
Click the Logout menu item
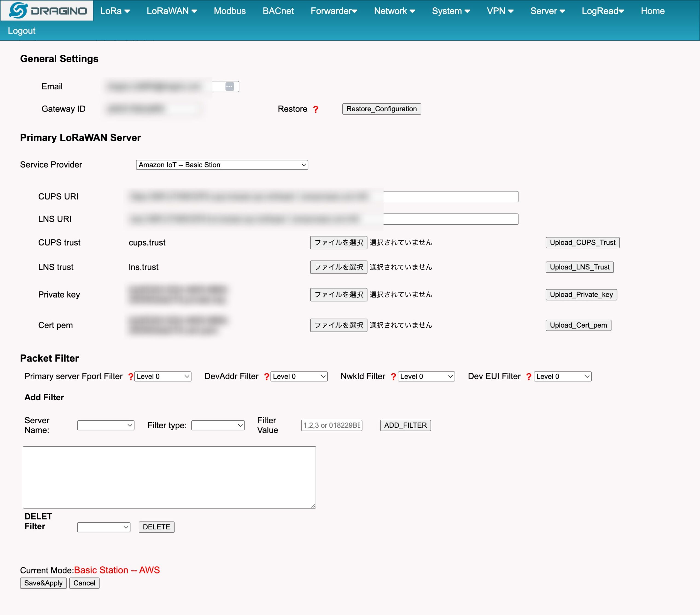(x=21, y=30)
